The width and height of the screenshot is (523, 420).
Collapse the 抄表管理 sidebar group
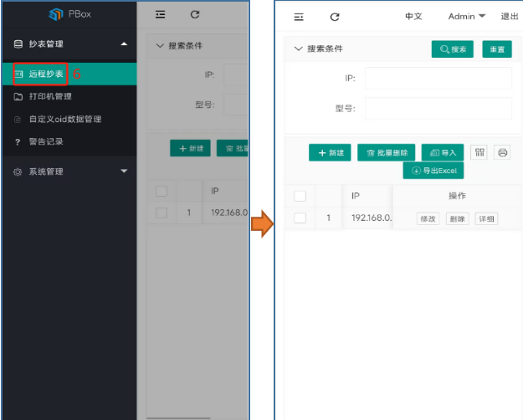pos(124,44)
